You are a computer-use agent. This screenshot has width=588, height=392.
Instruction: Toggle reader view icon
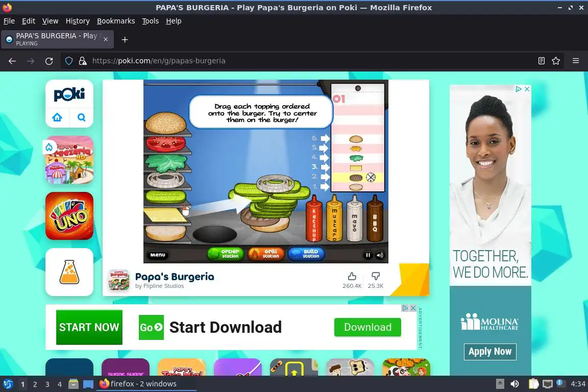coord(541,61)
